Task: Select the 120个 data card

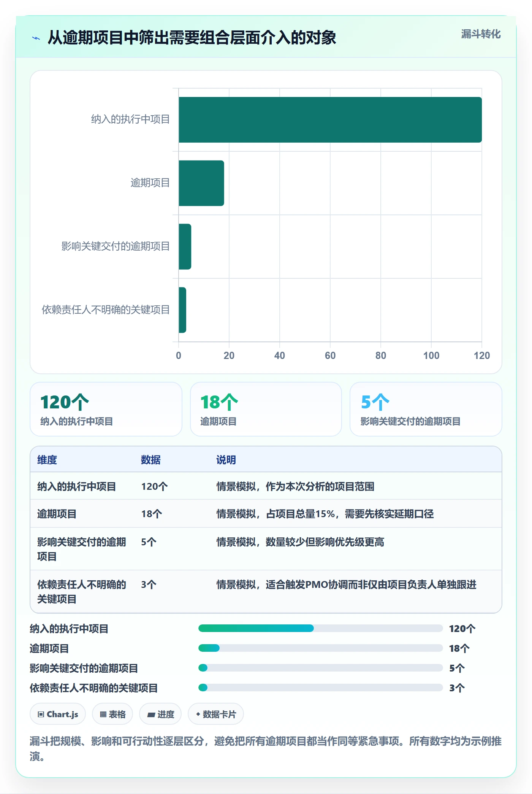Action: click(106, 409)
